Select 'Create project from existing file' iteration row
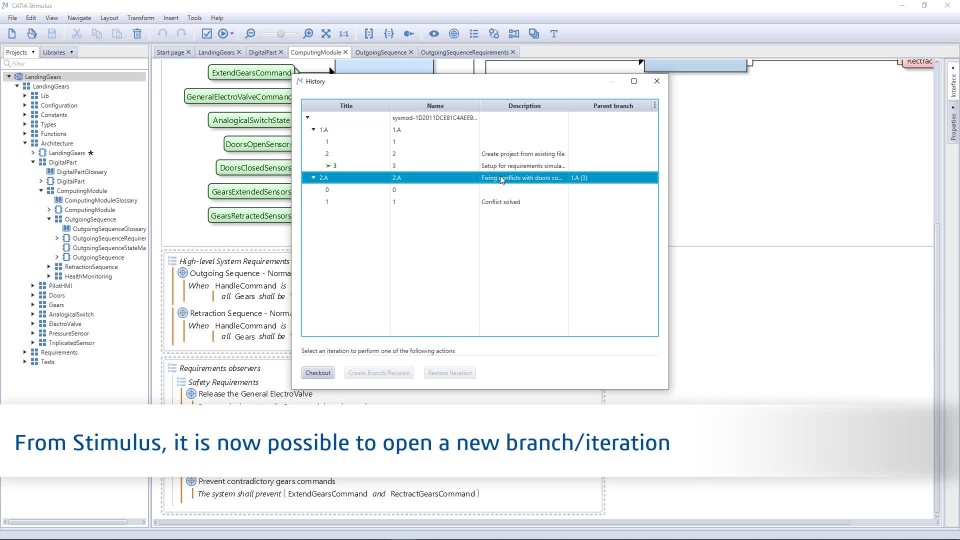The image size is (960, 540). tap(479, 154)
